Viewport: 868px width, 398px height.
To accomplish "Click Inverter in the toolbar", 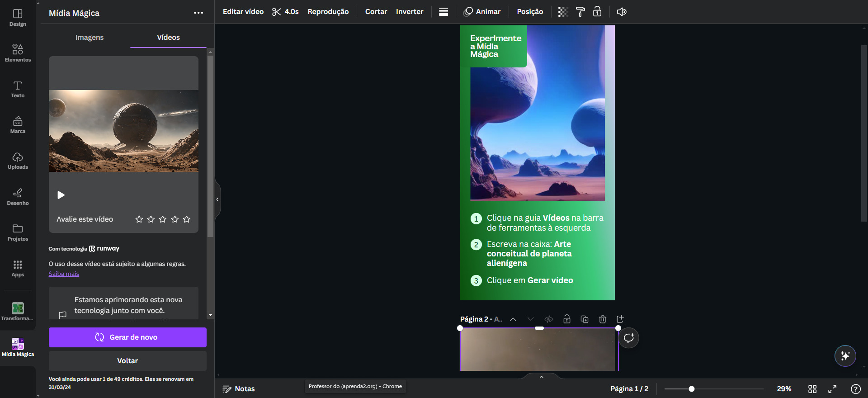I will coord(410,12).
